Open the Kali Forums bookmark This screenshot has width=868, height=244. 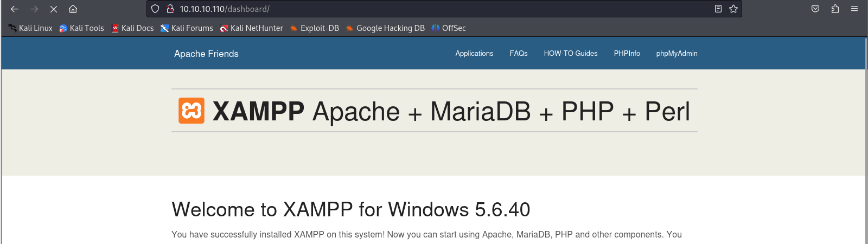pos(187,28)
